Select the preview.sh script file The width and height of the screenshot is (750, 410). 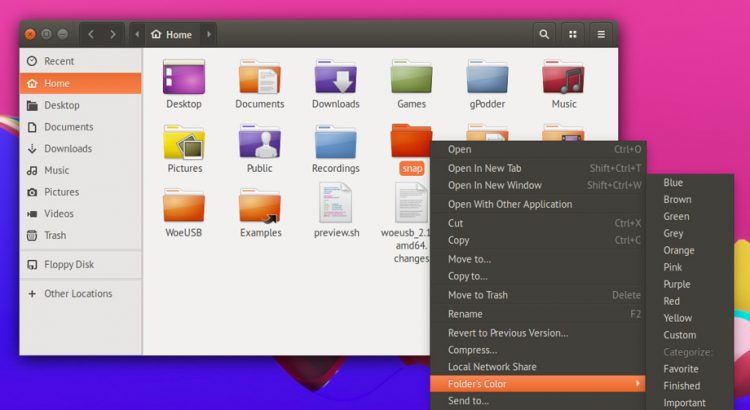[335, 203]
